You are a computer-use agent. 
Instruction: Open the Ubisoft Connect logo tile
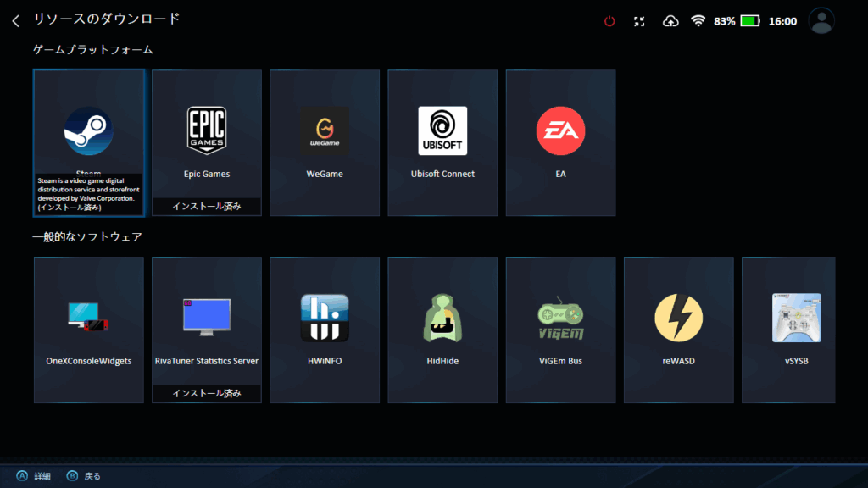(442, 130)
